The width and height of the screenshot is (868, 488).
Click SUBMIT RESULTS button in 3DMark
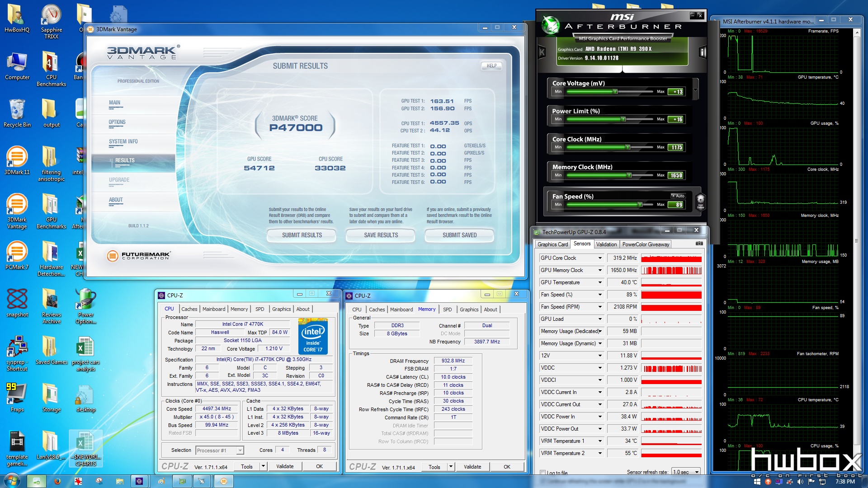(302, 235)
